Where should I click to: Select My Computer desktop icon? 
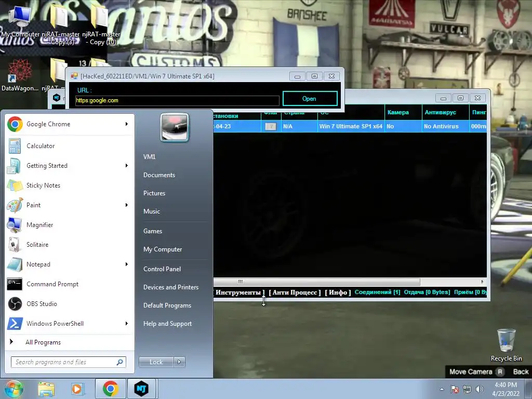[20, 21]
